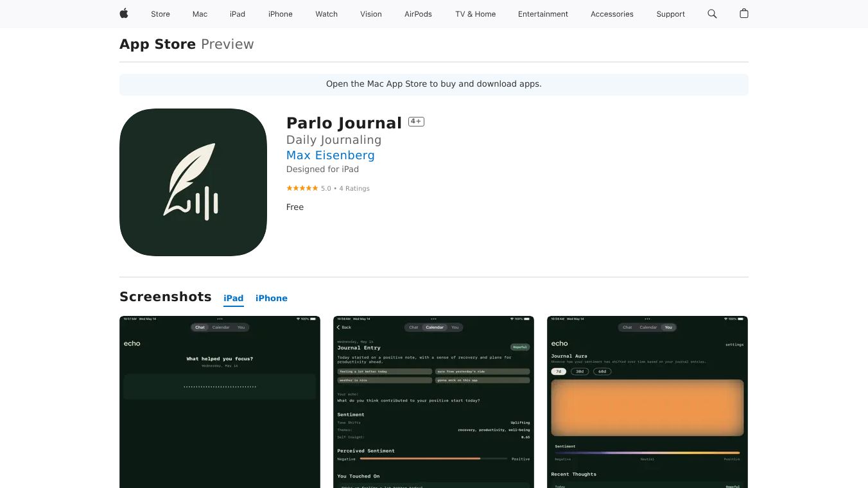Click the Parlo Journal app icon
This screenshot has height=488, width=868.
click(x=193, y=182)
